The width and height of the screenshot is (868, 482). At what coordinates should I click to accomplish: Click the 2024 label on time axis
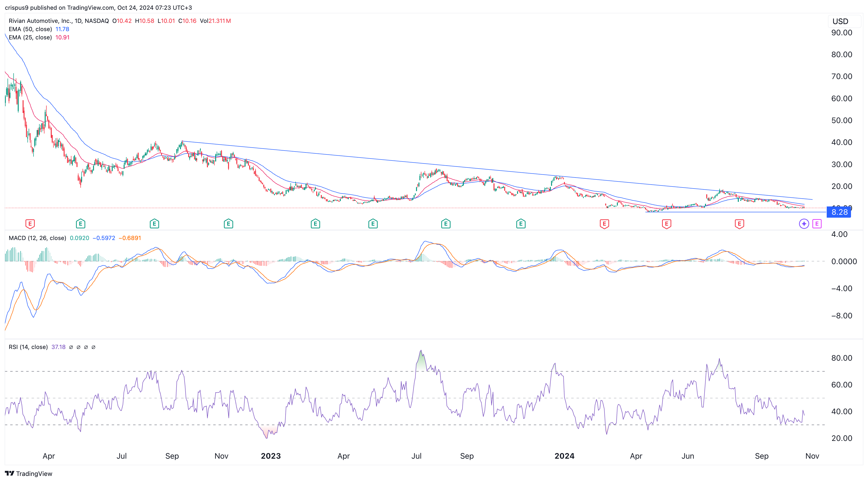click(x=564, y=456)
